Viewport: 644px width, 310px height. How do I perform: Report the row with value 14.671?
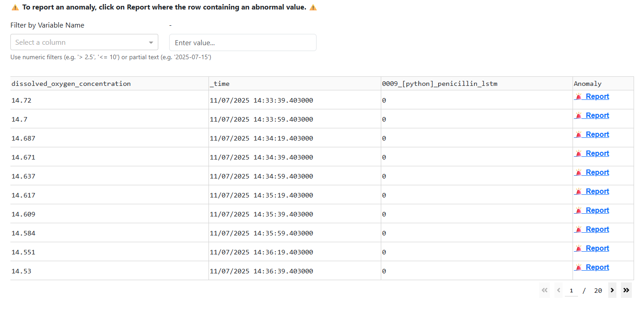[x=597, y=153]
